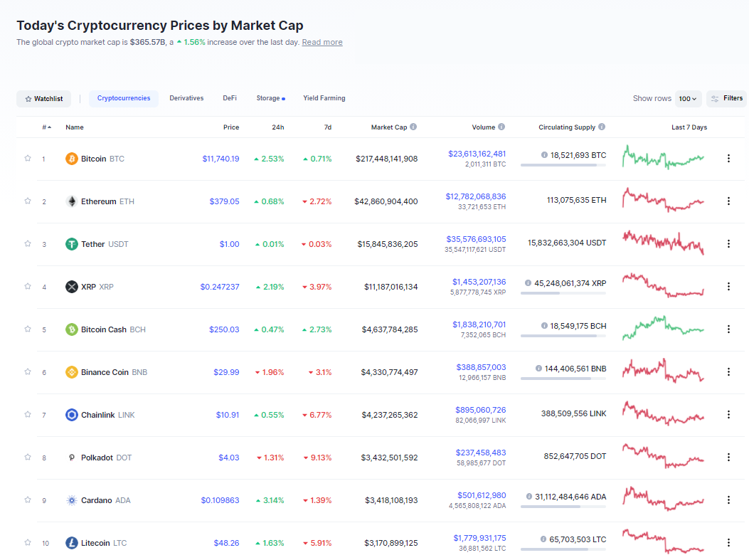Star XRP to add to watchlist
The height and width of the screenshot is (560, 749).
28,286
